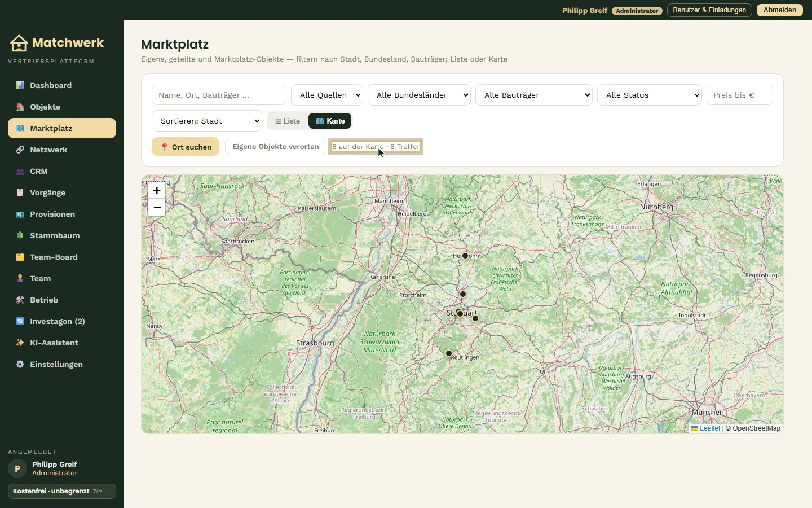The image size is (812, 508).
Task: Switch to Liste view
Action: pyautogui.click(x=288, y=121)
